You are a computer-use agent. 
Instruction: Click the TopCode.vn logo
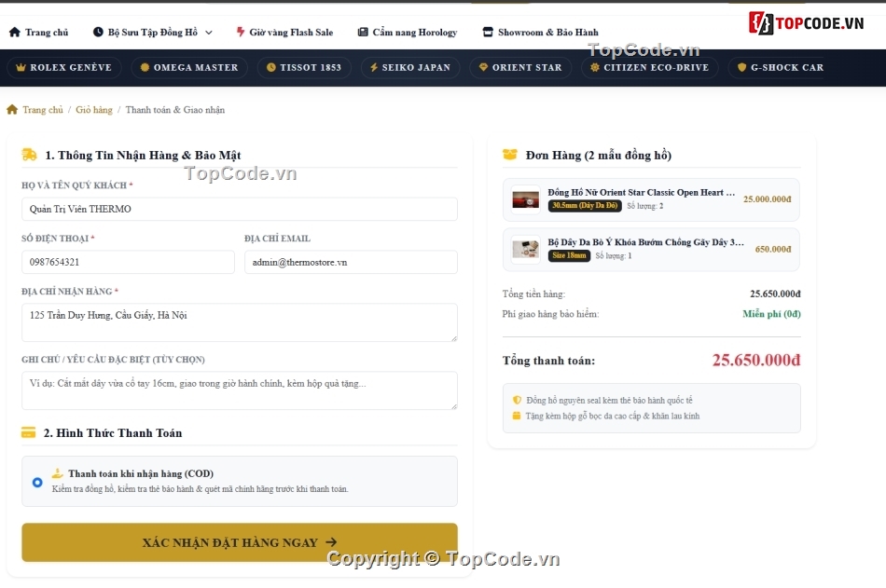coord(807,23)
